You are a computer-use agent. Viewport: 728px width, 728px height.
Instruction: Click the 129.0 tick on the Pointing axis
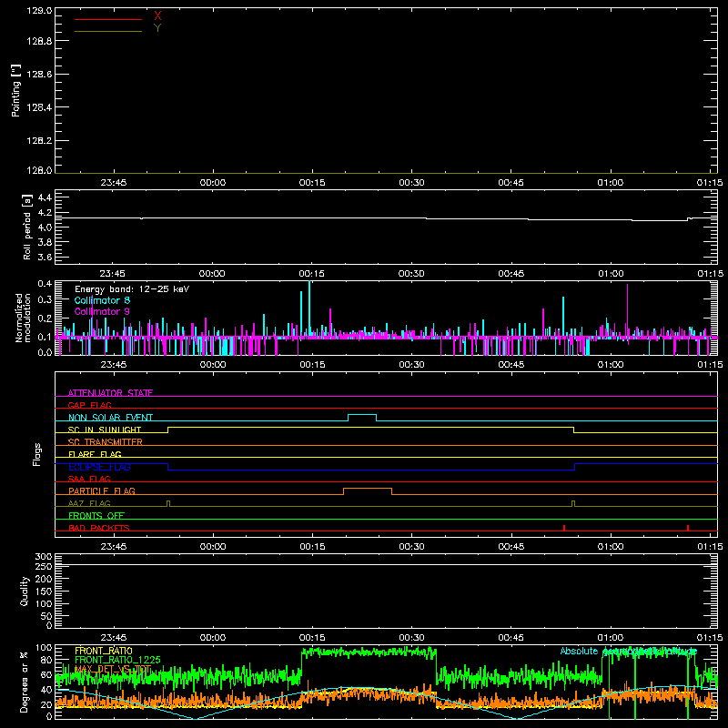[39, 11]
